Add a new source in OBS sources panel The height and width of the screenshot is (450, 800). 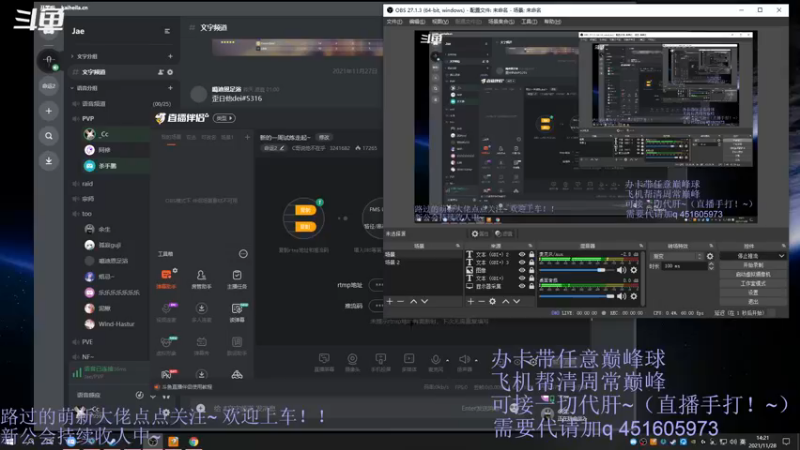[470, 302]
